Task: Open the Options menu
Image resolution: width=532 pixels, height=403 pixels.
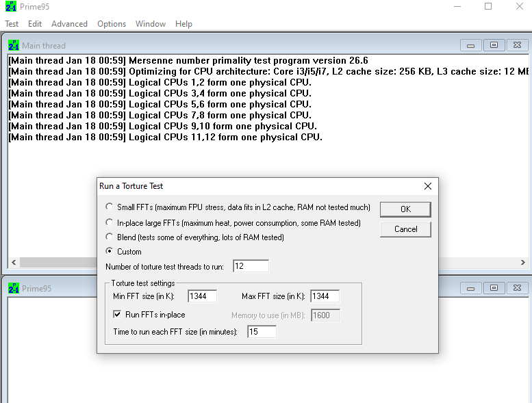Action: coord(112,24)
